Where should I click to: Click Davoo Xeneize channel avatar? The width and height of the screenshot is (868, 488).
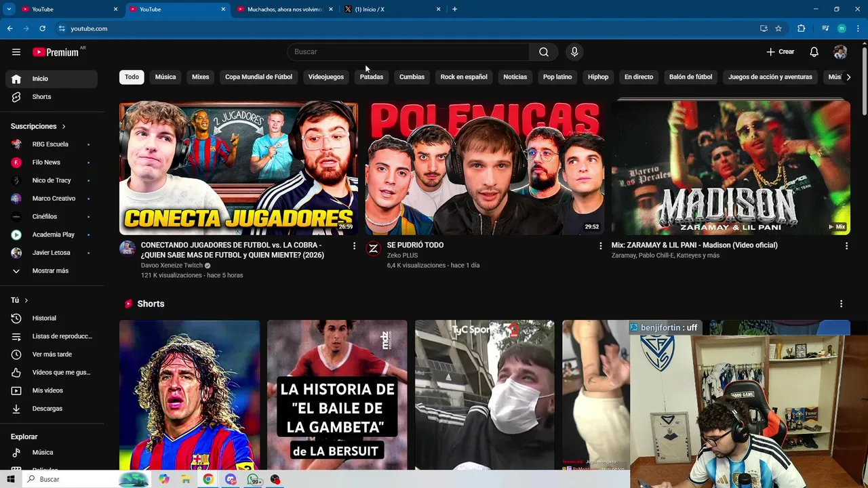127,248
